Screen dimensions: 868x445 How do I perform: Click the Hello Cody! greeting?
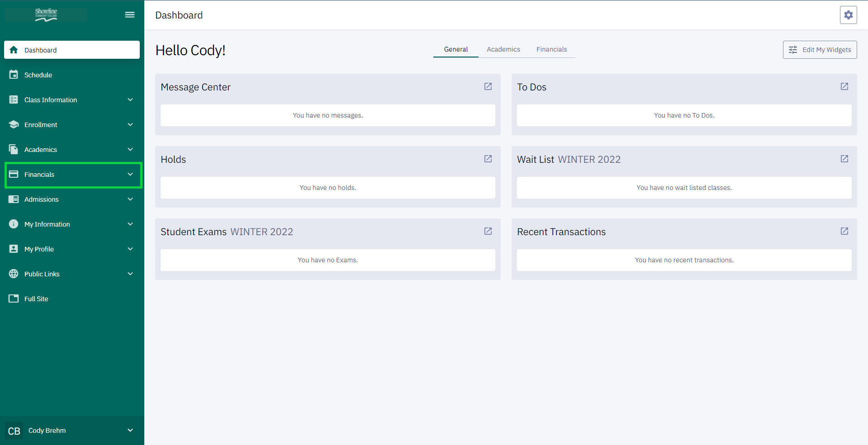pyautogui.click(x=190, y=50)
